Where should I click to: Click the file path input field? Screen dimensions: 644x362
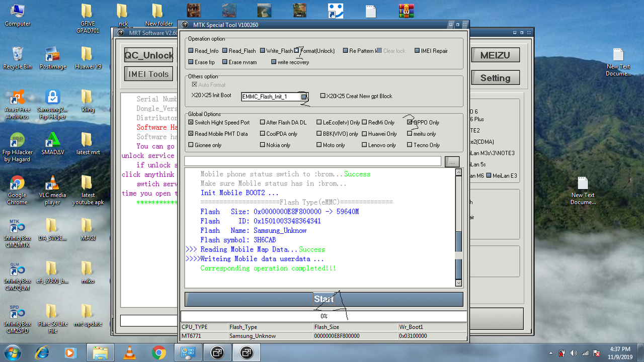(312, 161)
